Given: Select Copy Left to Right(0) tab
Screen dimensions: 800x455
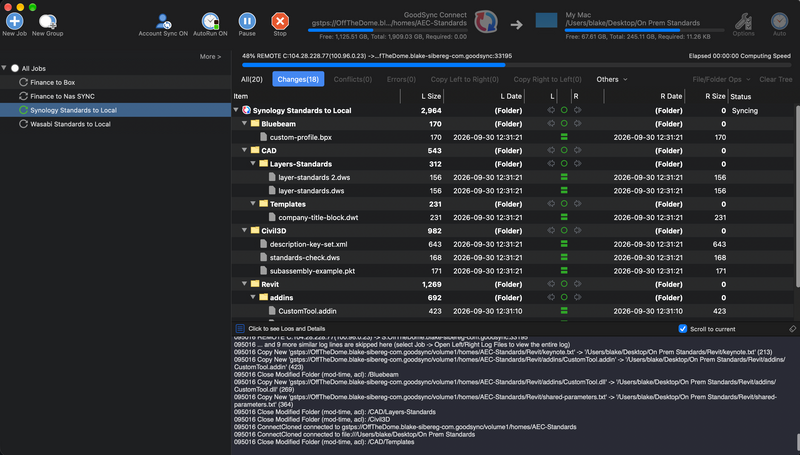Looking at the screenshot, I should point(464,79).
